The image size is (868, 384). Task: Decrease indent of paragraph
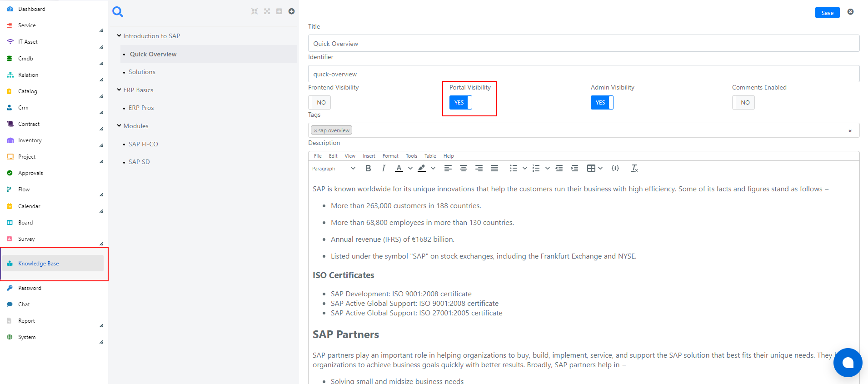(x=559, y=168)
